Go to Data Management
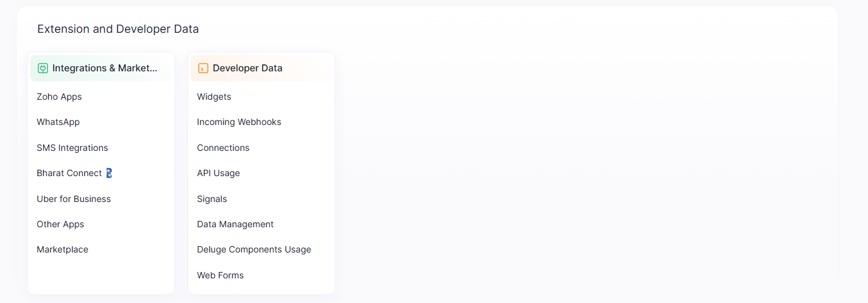This screenshot has width=868, height=303. 235,224
